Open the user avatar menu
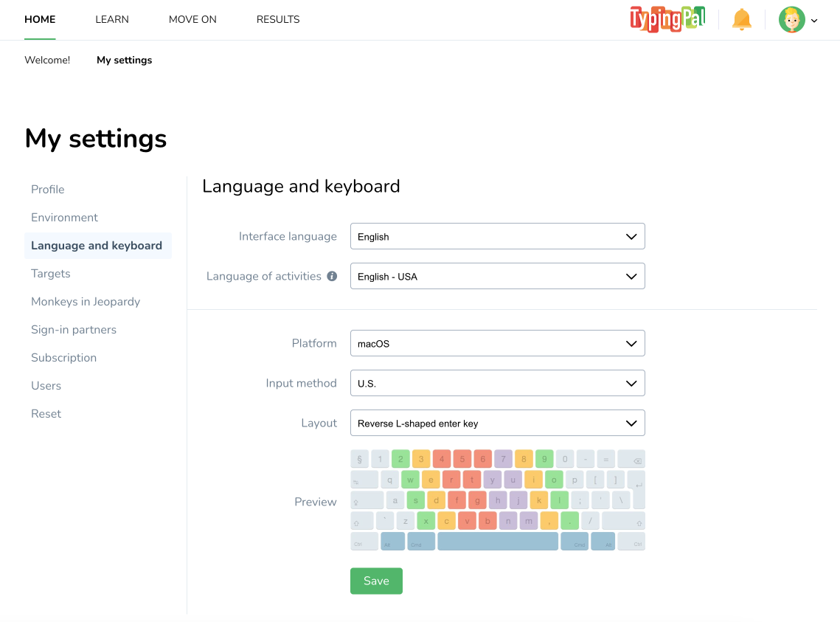840x622 pixels. coord(797,20)
